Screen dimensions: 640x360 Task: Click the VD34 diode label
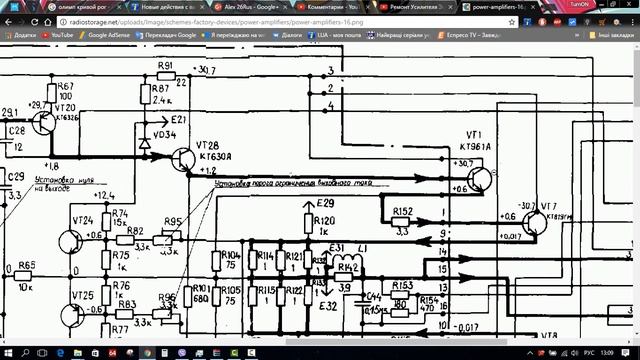coord(164,135)
